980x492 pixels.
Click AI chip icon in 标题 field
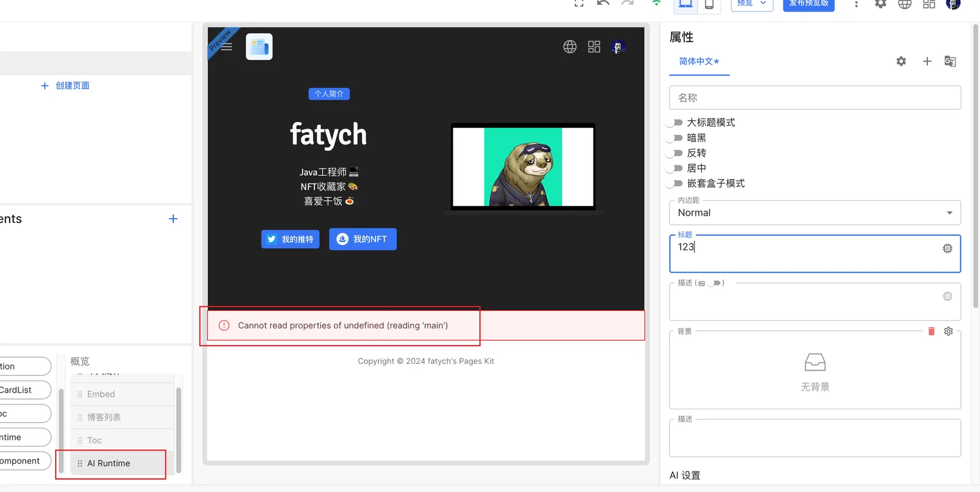pos(948,248)
